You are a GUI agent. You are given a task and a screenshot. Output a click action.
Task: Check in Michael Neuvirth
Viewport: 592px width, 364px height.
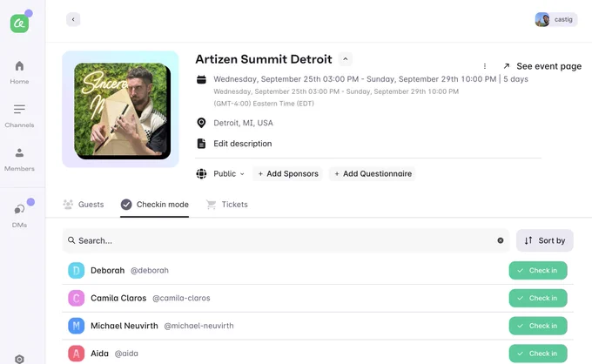click(x=538, y=326)
